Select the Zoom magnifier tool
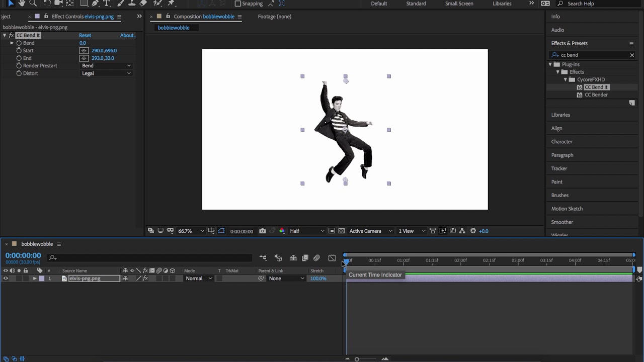This screenshot has height=362, width=644. pyautogui.click(x=33, y=3)
